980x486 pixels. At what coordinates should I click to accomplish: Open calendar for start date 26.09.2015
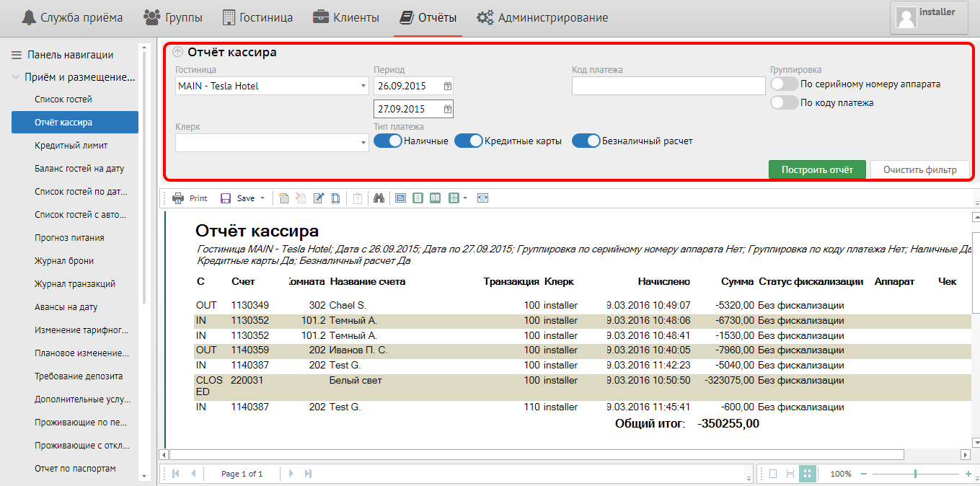(x=447, y=86)
